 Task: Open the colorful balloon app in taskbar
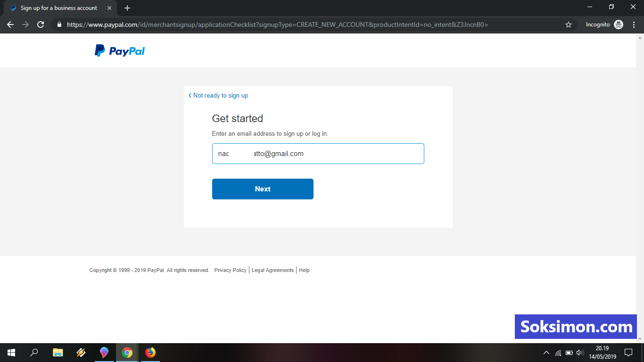click(x=104, y=353)
